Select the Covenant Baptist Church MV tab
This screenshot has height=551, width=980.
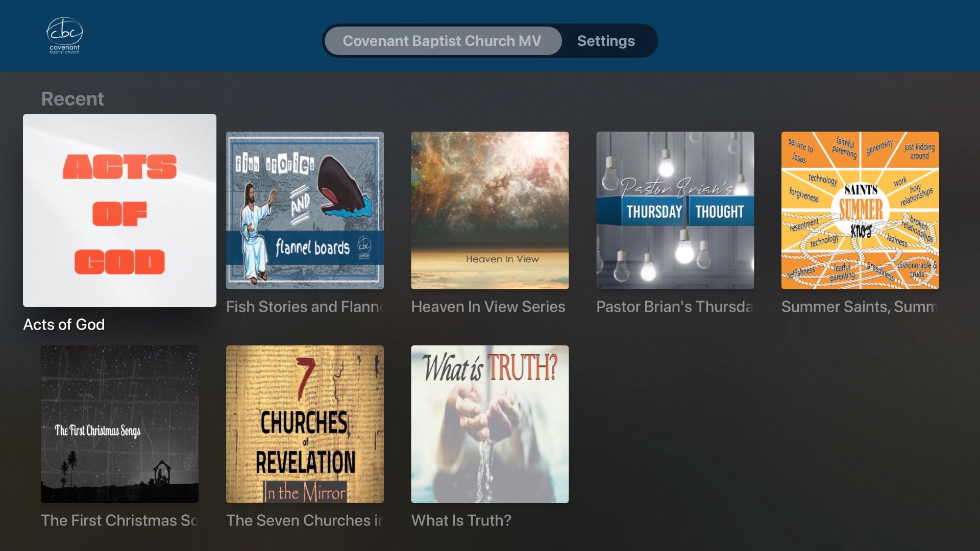tap(443, 41)
